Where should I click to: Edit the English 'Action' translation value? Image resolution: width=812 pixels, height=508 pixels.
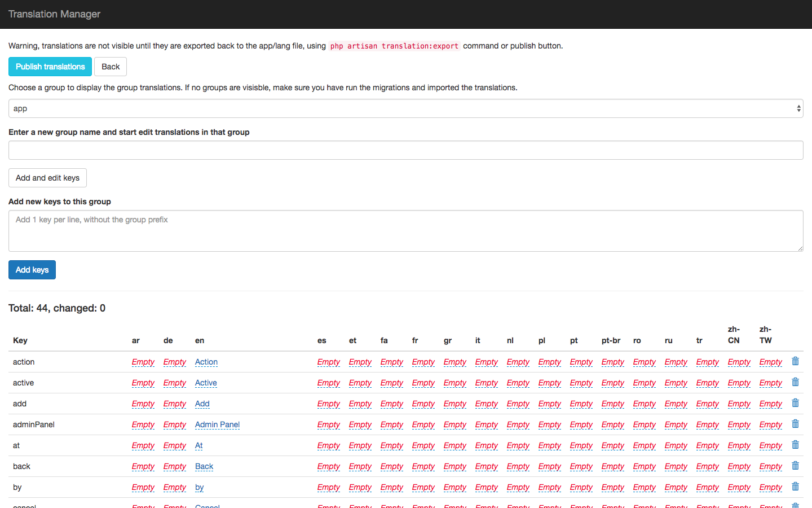[206, 362]
